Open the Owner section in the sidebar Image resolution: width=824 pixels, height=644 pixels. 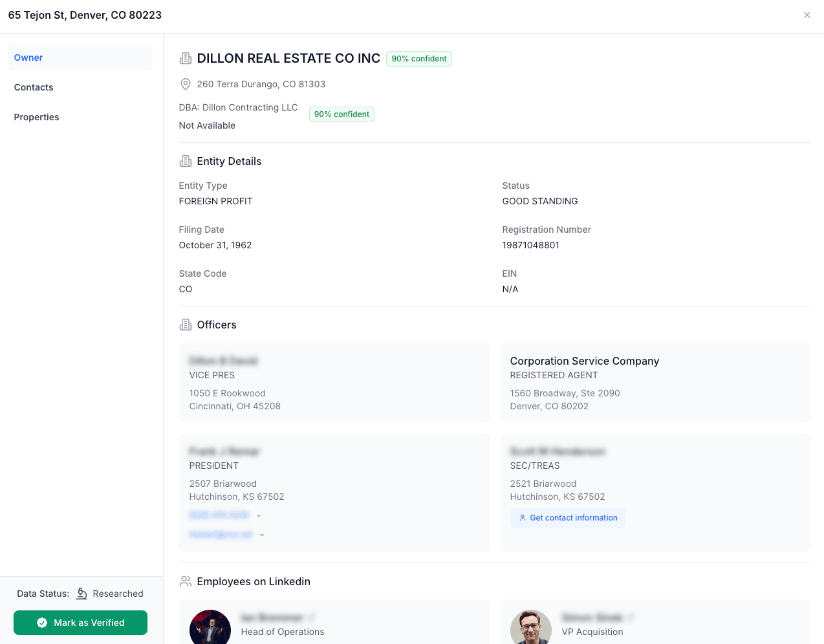(x=28, y=58)
